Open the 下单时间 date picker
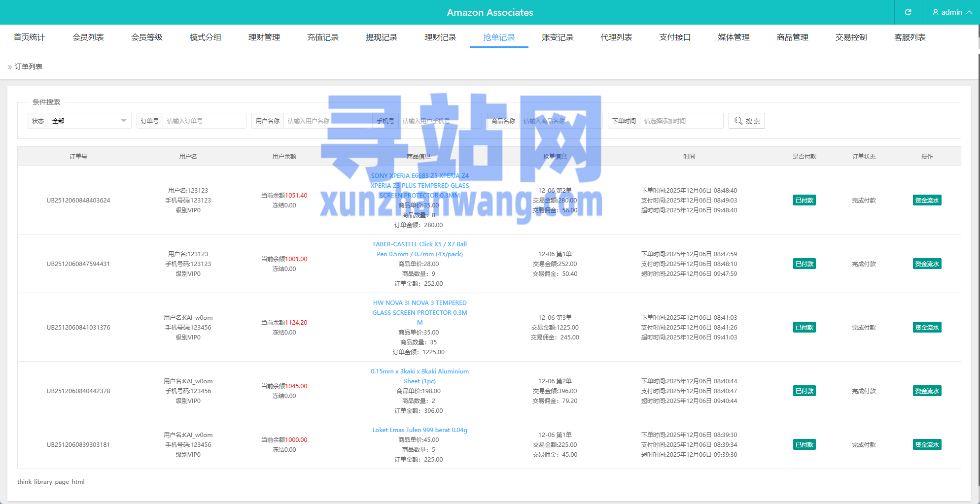 pos(682,121)
